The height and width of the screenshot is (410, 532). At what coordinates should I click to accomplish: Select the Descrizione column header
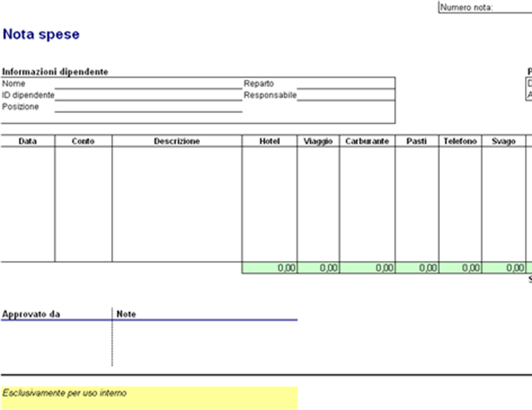(177, 141)
